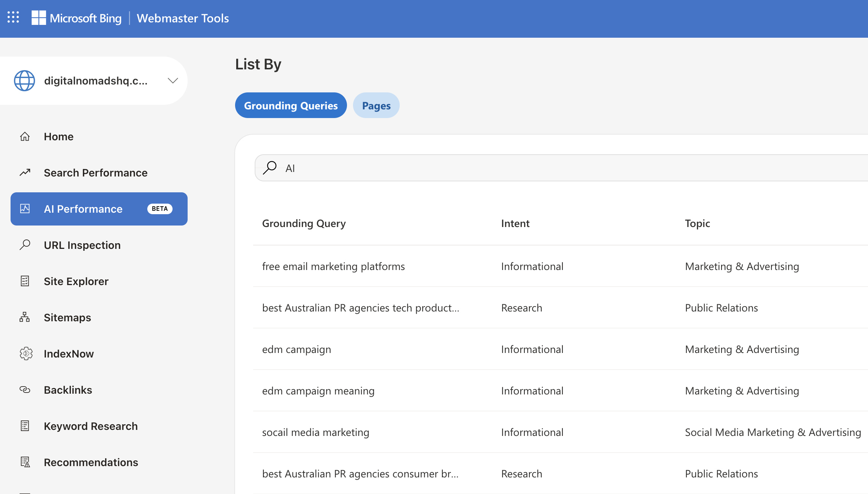The width and height of the screenshot is (868, 494).
Task: Click the IndexNow gear icon
Action: (x=26, y=354)
